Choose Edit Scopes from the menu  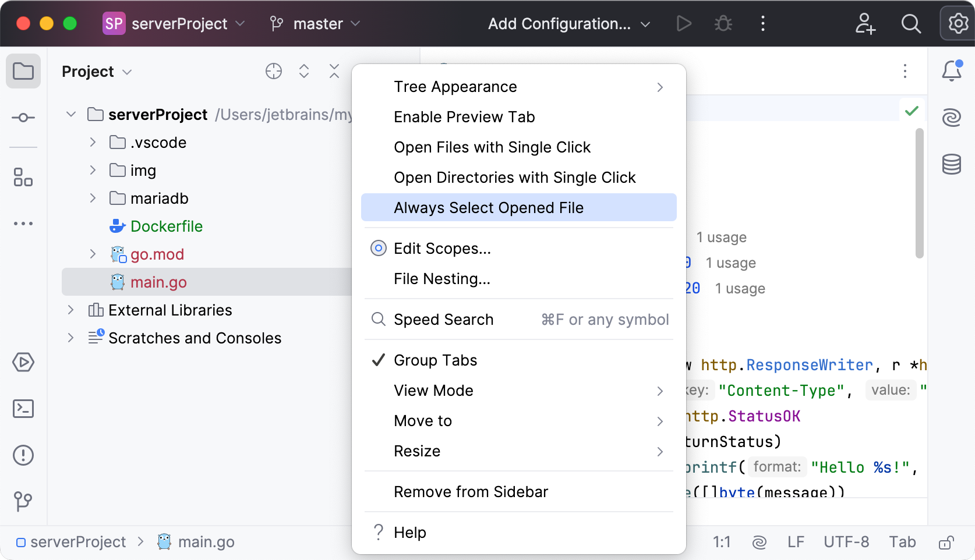click(x=441, y=248)
